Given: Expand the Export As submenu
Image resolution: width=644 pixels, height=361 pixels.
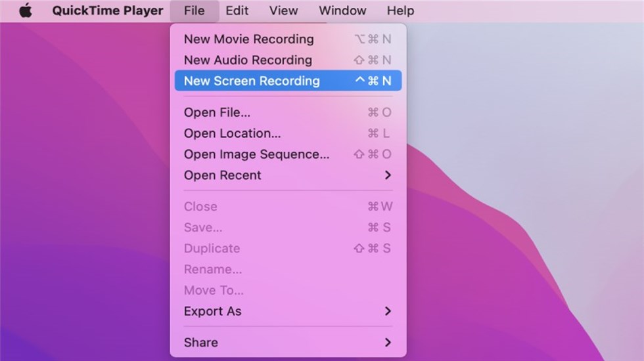Looking at the screenshot, I should tap(288, 311).
